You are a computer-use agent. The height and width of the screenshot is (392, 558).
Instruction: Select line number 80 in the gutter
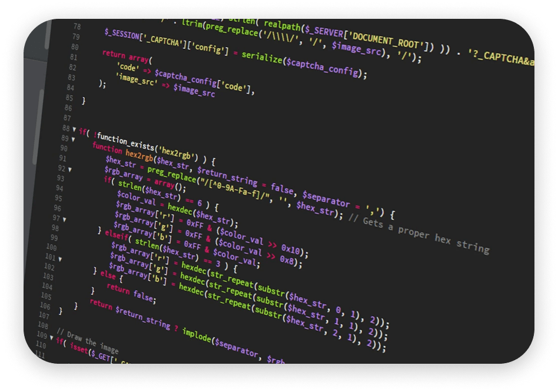click(x=74, y=46)
